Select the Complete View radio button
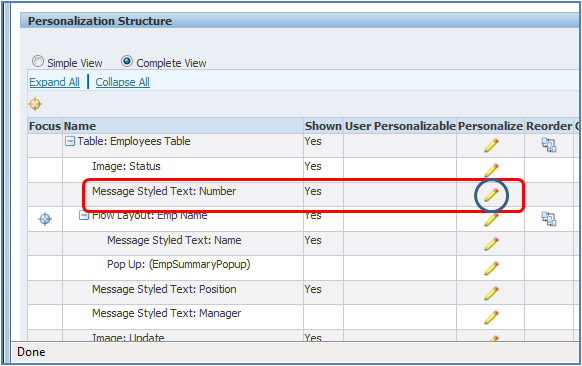Screen dimensions: 582x366 (127, 61)
